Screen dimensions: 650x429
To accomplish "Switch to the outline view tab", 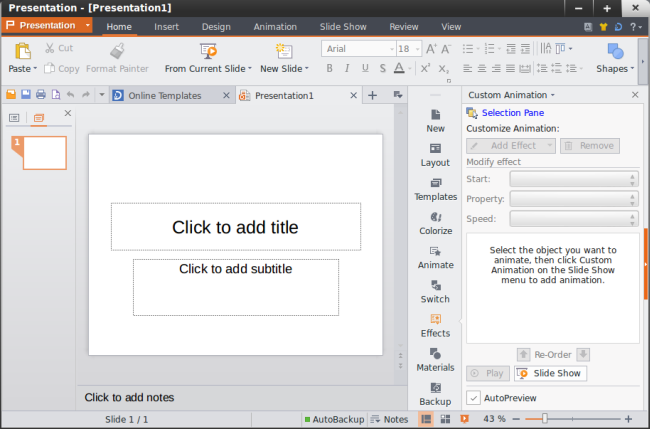I will click(14, 118).
